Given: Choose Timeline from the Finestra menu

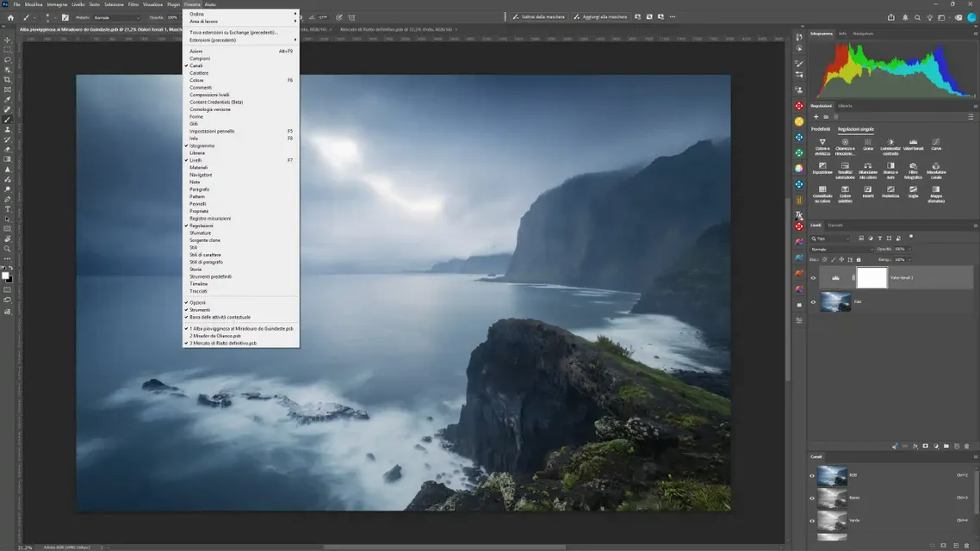Looking at the screenshot, I should point(240,283).
